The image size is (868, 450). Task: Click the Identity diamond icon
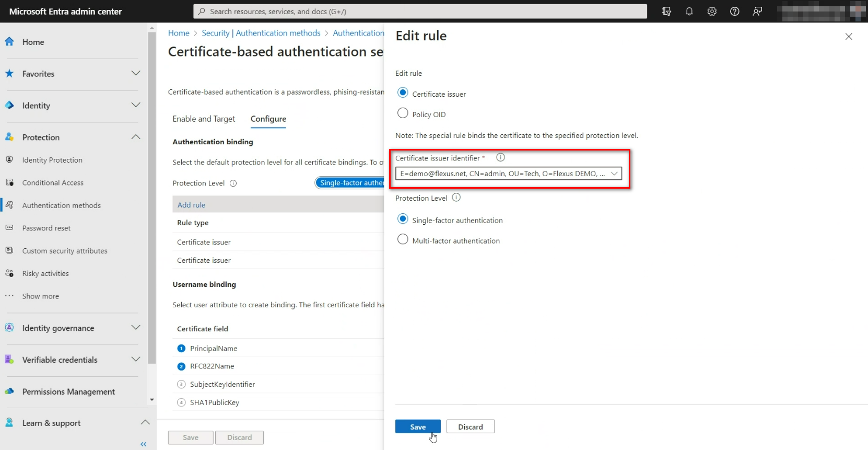(9, 105)
